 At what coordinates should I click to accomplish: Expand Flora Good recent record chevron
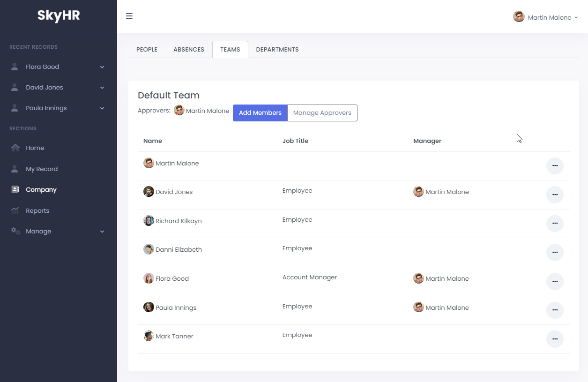[x=102, y=67]
